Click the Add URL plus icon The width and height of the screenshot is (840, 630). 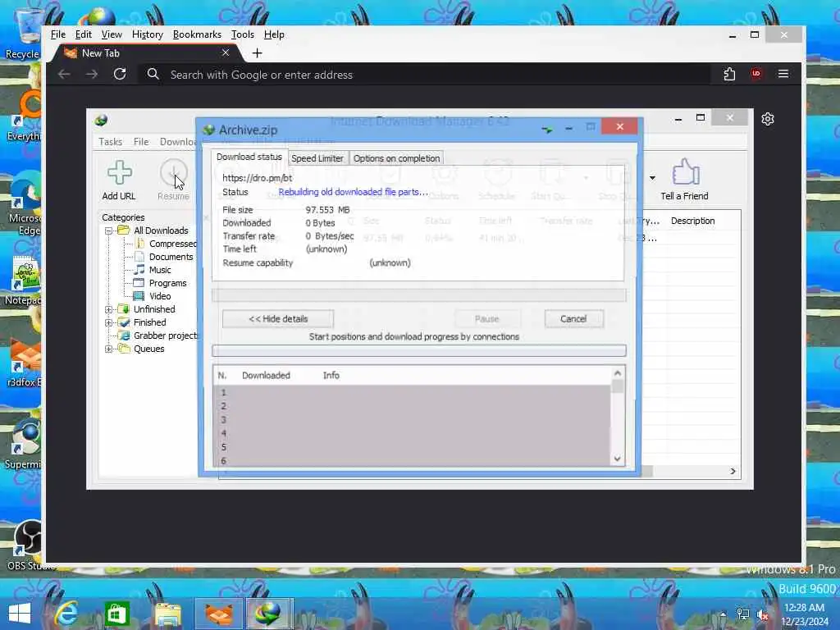tap(119, 172)
